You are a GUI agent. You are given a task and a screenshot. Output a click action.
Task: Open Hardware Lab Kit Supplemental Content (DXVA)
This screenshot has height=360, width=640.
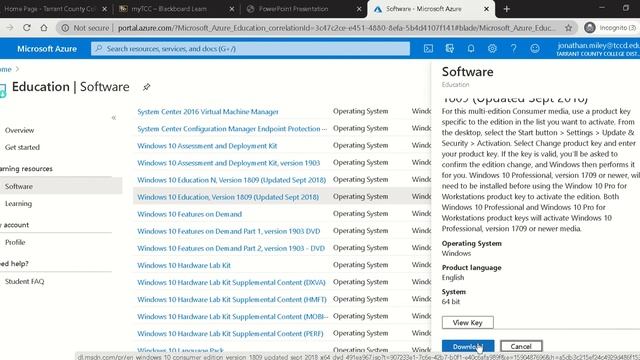(231, 282)
